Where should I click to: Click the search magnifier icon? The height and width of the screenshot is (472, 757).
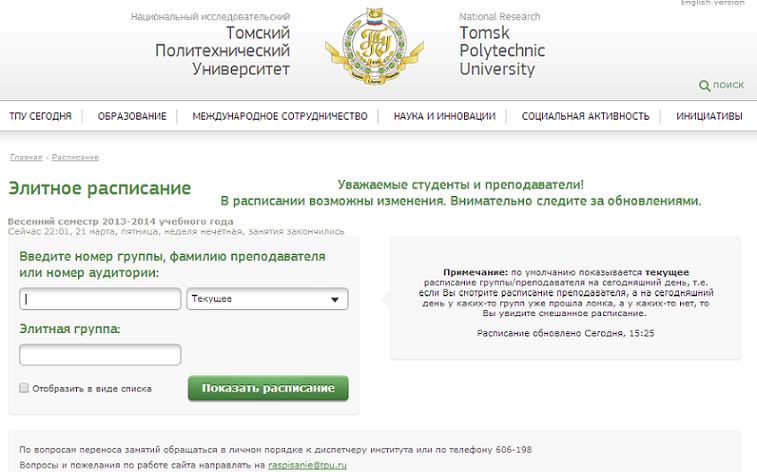tap(705, 87)
